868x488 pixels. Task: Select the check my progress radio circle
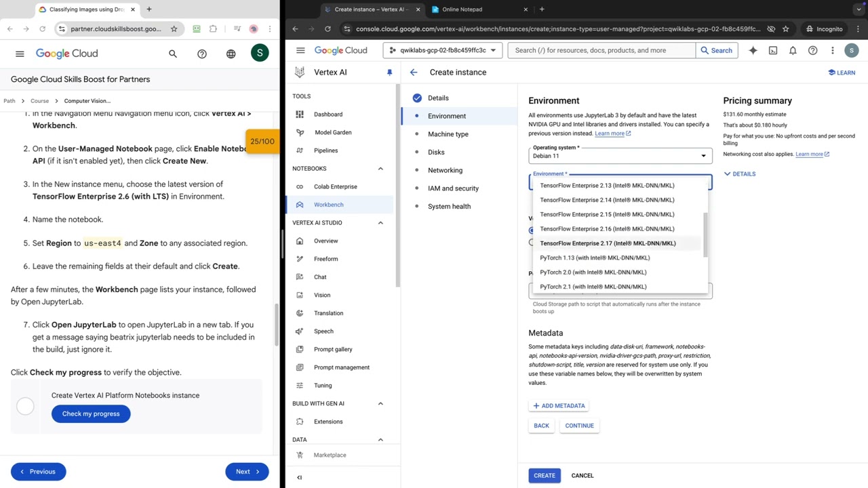25,406
